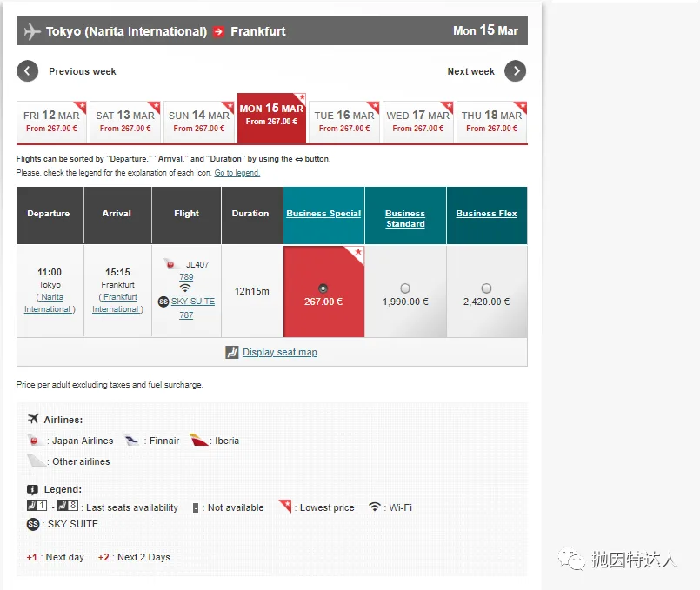Click the Japan Airlines logo beside JL407
700x590 pixels.
click(170, 264)
